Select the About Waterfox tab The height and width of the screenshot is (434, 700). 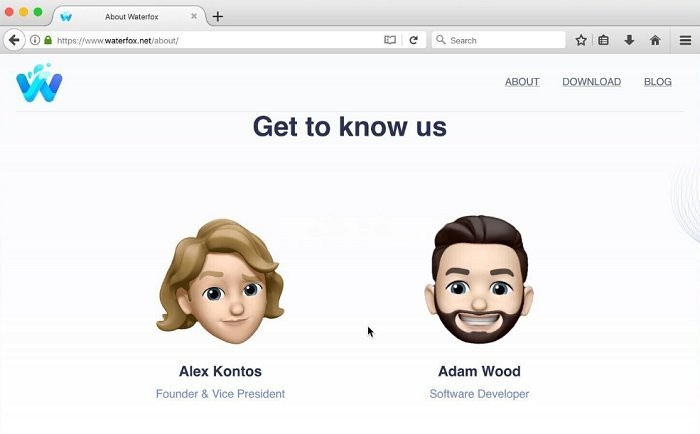tap(129, 17)
